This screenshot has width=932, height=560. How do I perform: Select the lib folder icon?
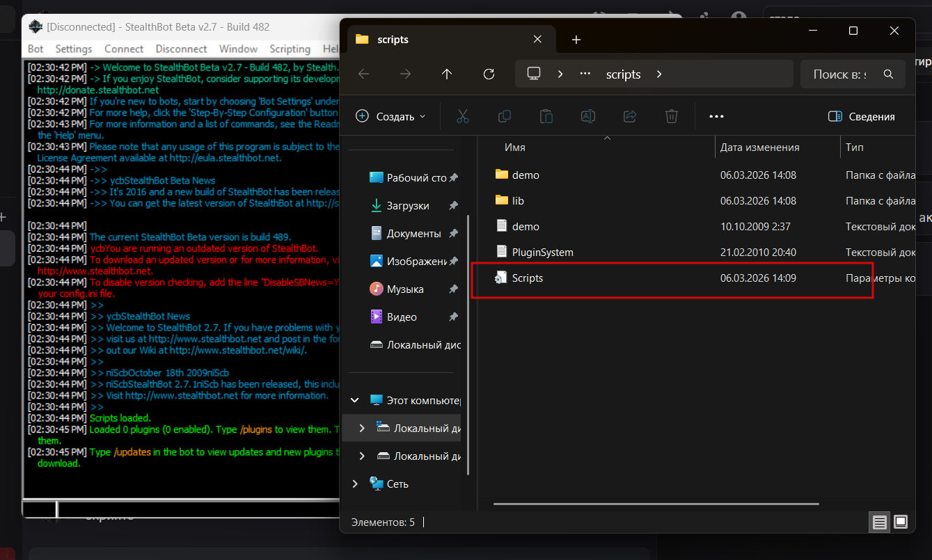click(x=502, y=200)
